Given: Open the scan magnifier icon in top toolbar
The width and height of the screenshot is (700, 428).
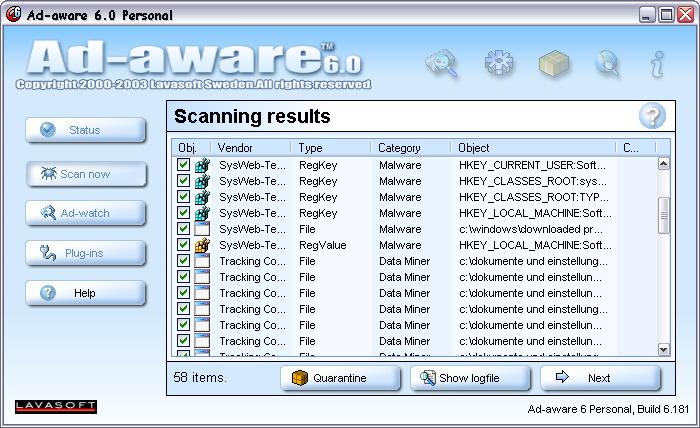Looking at the screenshot, I should coord(442,63).
